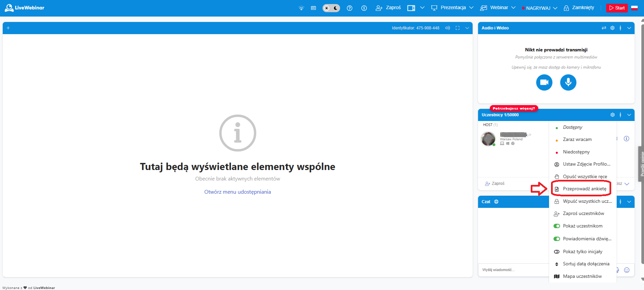Enable Pokaż tylko inicjały toggle
This screenshot has width=644, height=290.
click(x=556, y=252)
